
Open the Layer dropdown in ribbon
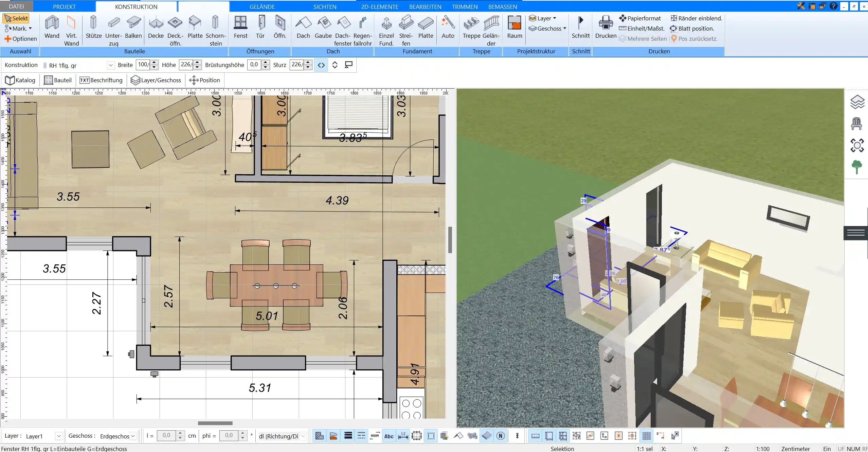pyautogui.click(x=543, y=18)
